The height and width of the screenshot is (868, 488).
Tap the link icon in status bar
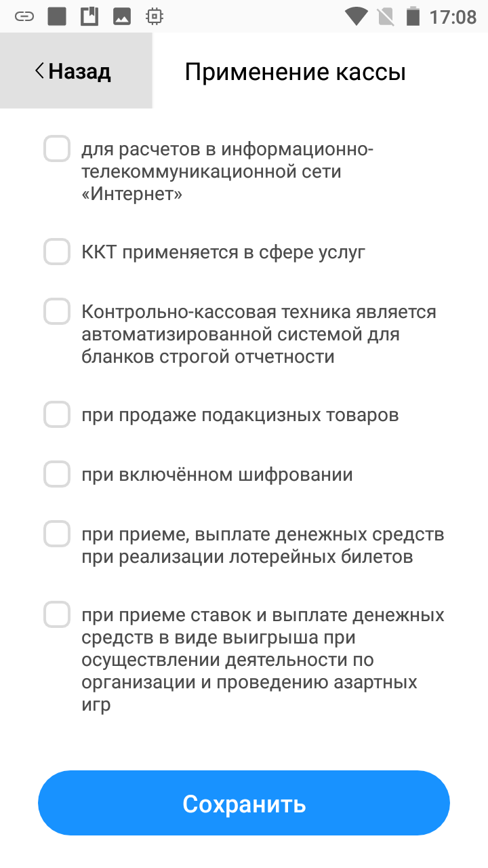24,16
